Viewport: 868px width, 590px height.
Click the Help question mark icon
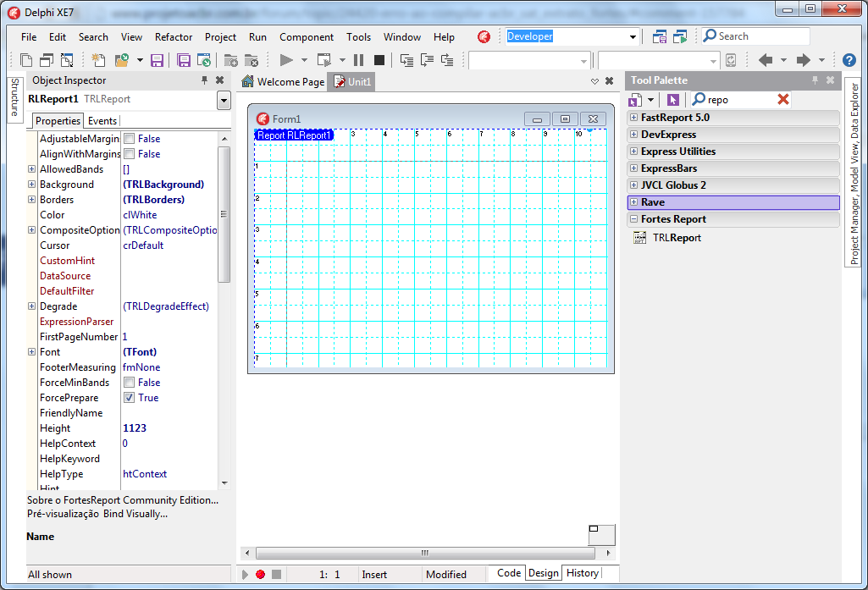tap(849, 60)
